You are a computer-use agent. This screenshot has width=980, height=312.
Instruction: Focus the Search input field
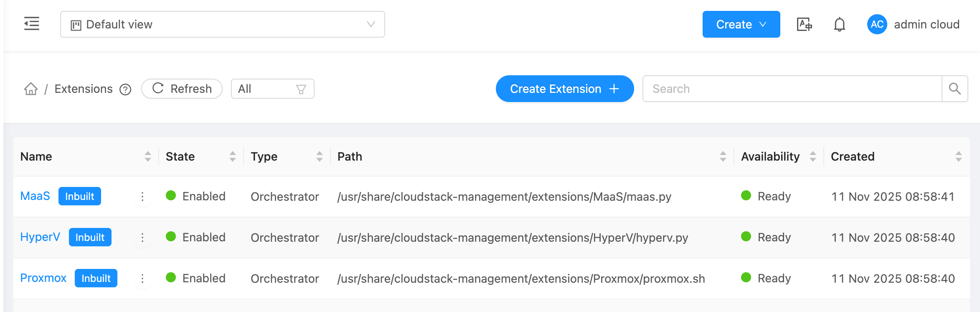(792, 89)
